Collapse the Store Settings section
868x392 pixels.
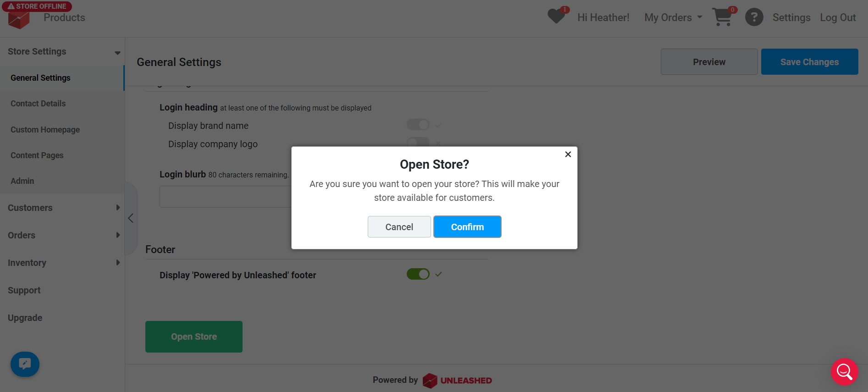pyautogui.click(x=62, y=52)
